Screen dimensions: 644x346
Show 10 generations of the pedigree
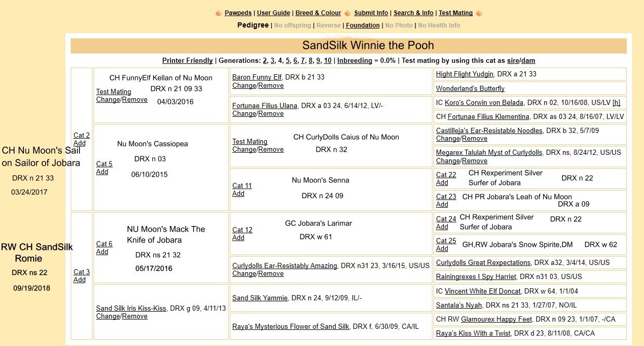(x=327, y=60)
